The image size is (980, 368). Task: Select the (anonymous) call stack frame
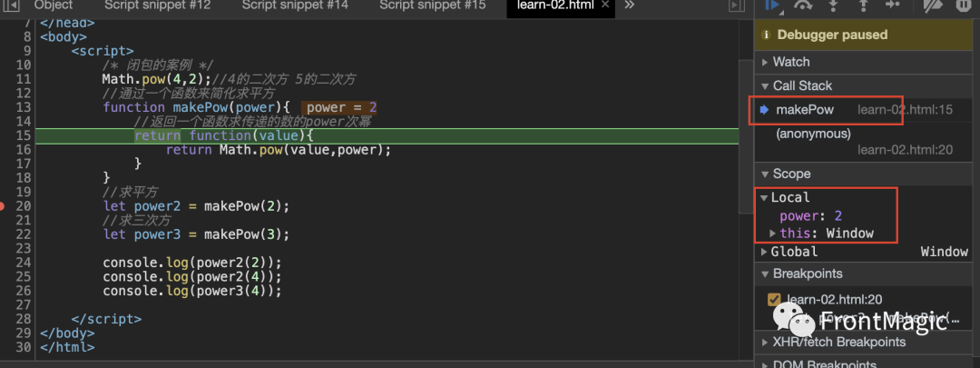pos(813,134)
